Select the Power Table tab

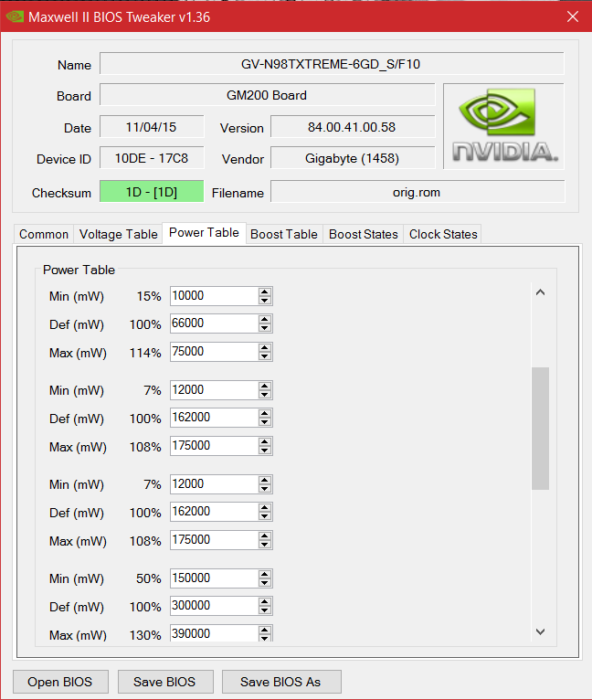tap(204, 233)
